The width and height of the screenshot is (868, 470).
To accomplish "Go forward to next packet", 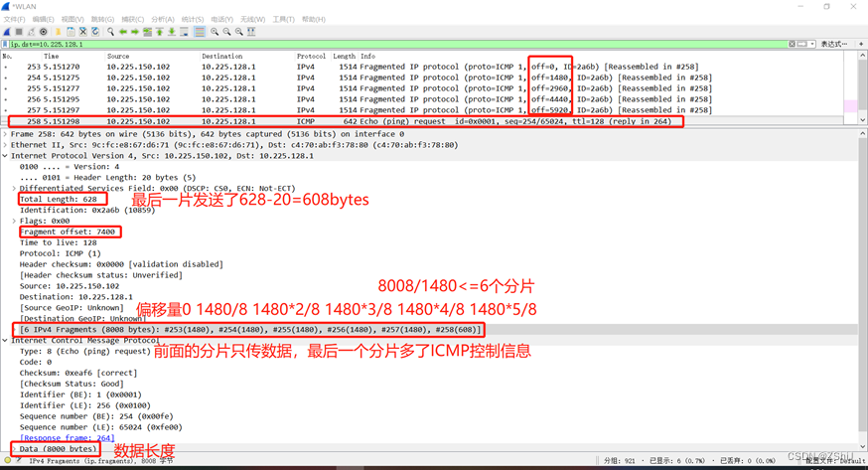I will pyautogui.click(x=134, y=32).
